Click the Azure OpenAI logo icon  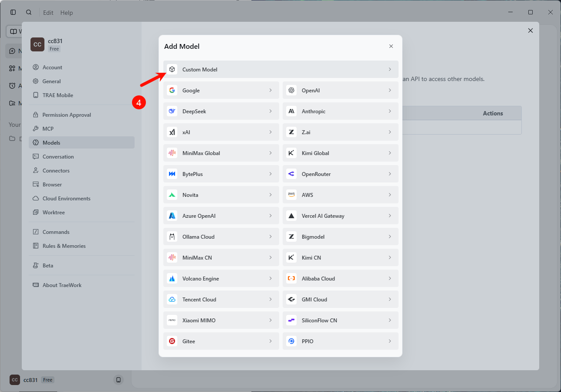click(172, 216)
